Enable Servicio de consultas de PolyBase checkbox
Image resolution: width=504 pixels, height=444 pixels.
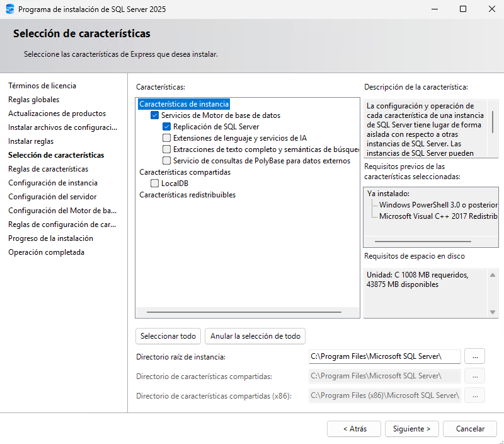166,161
